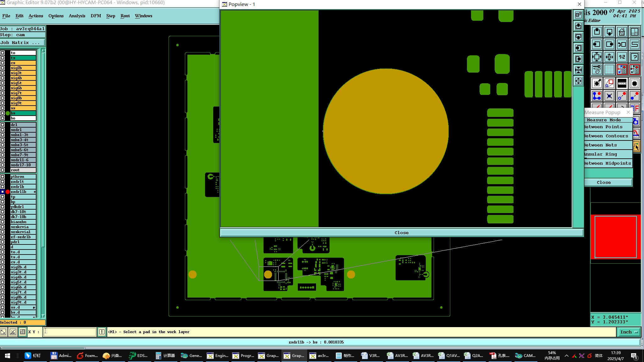Image resolution: width=644 pixels, height=362 pixels.
Task: Click the ruler measure tool icon
Action: pos(622,83)
